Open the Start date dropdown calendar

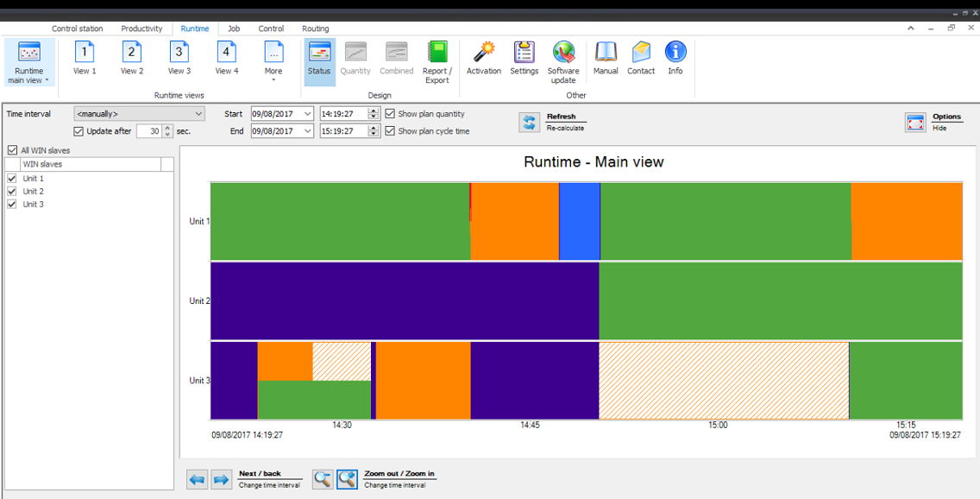tap(308, 114)
